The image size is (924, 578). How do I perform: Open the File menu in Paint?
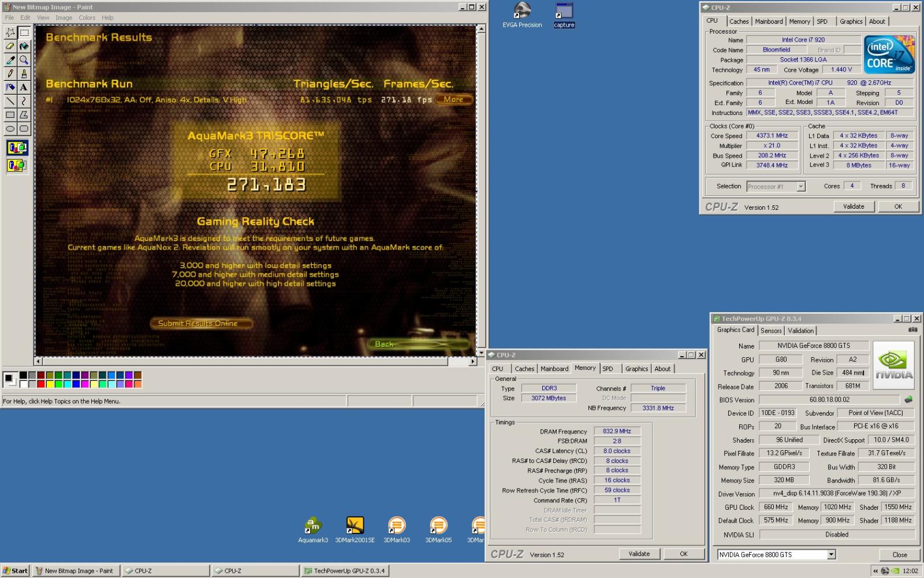tap(9, 18)
